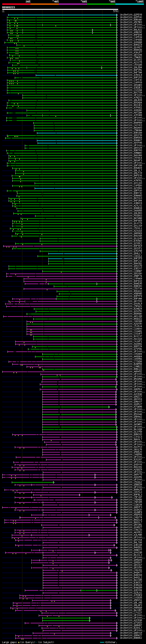This screenshot has height=644, width=146.
Task: Select hit label UniRef100_B8MTZ4
Action: pos(131,347)
